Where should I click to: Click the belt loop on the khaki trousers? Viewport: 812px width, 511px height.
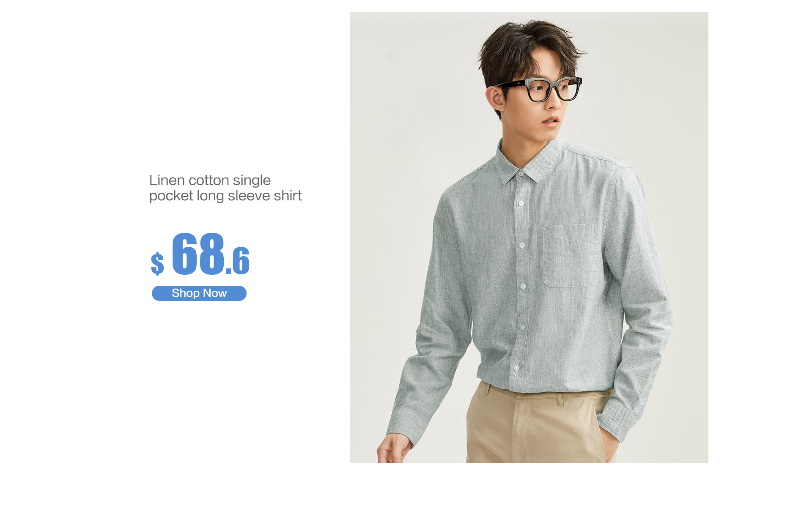click(561, 399)
